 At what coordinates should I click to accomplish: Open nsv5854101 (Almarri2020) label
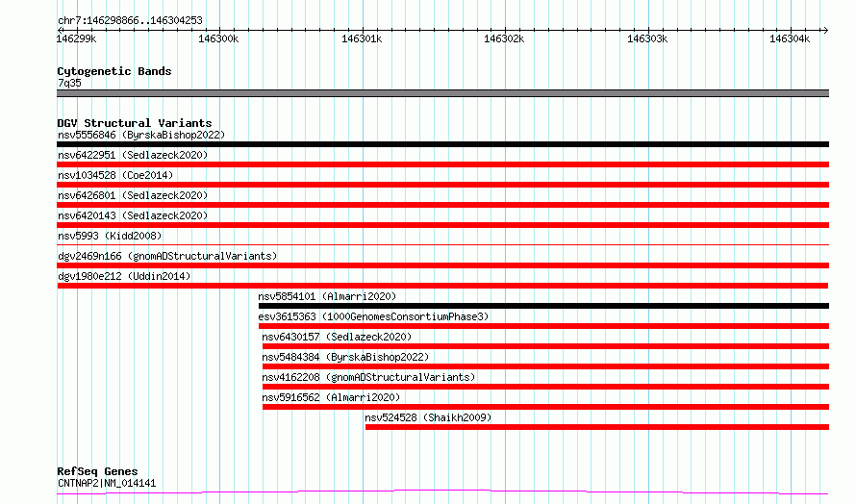[x=327, y=296]
